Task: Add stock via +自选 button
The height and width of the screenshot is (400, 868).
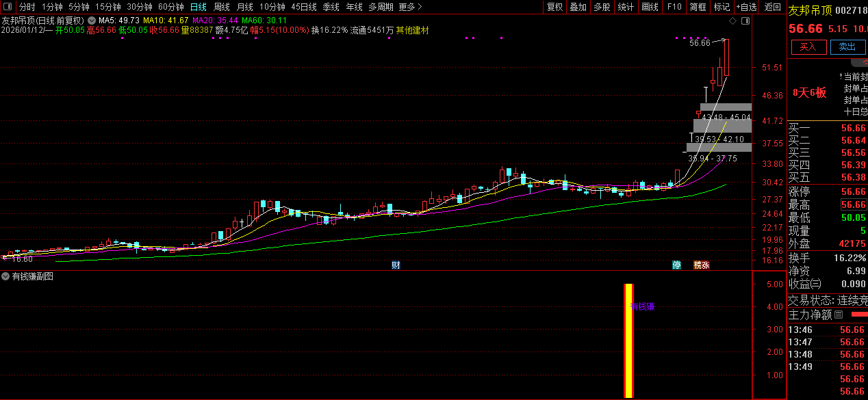Action: pos(746,7)
